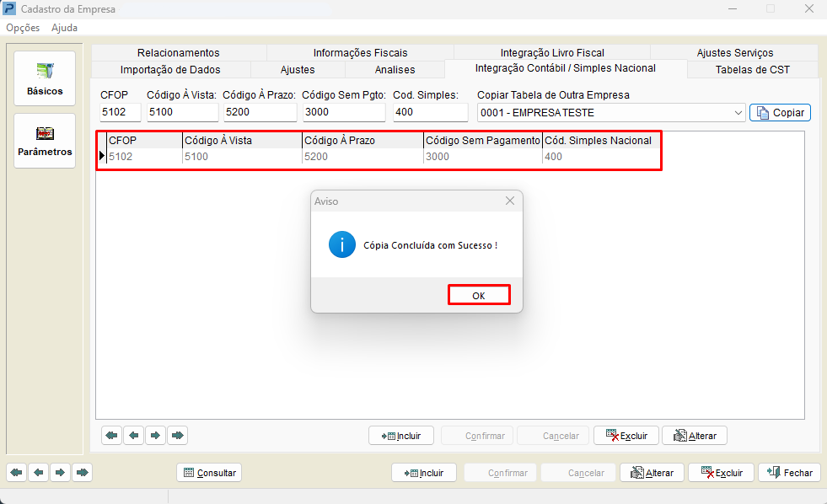
Task: Click the bottom bar Cancelar button
Action: pyautogui.click(x=578, y=472)
